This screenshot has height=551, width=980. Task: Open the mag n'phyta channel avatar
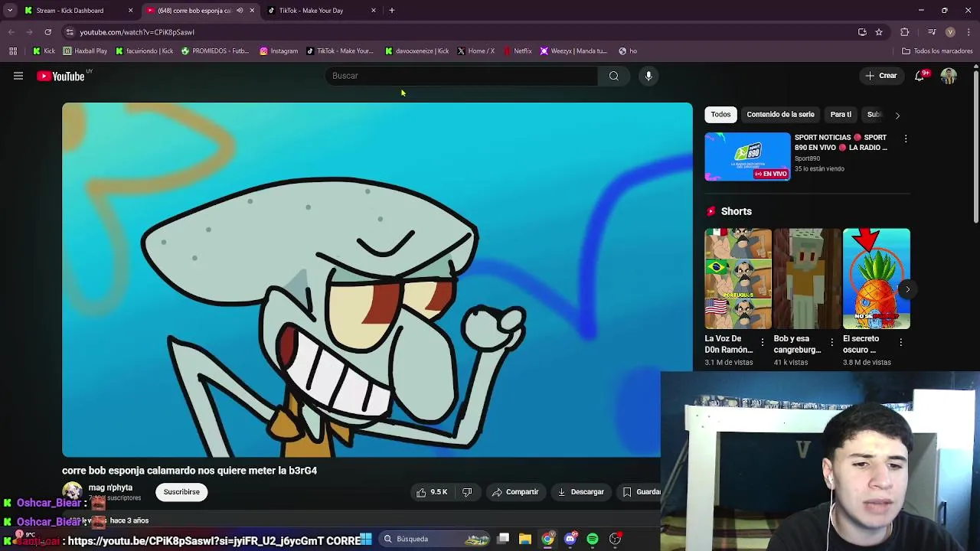[72, 491]
